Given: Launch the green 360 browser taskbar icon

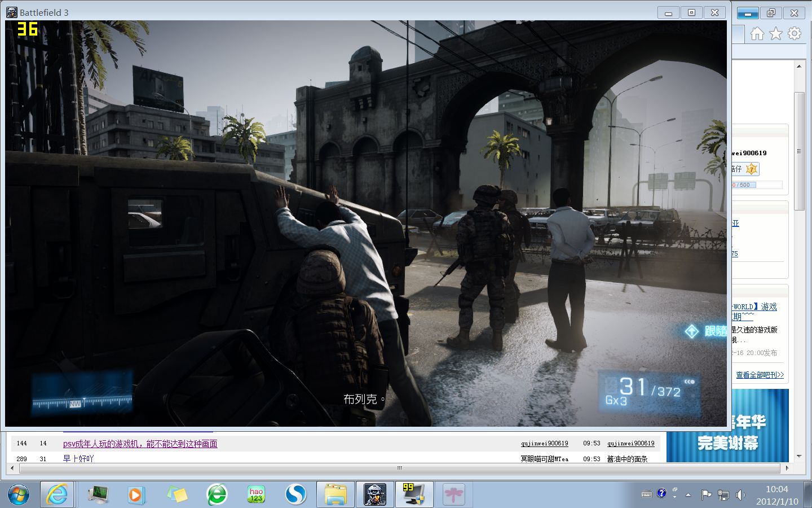Looking at the screenshot, I should pyautogui.click(x=217, y=494).
